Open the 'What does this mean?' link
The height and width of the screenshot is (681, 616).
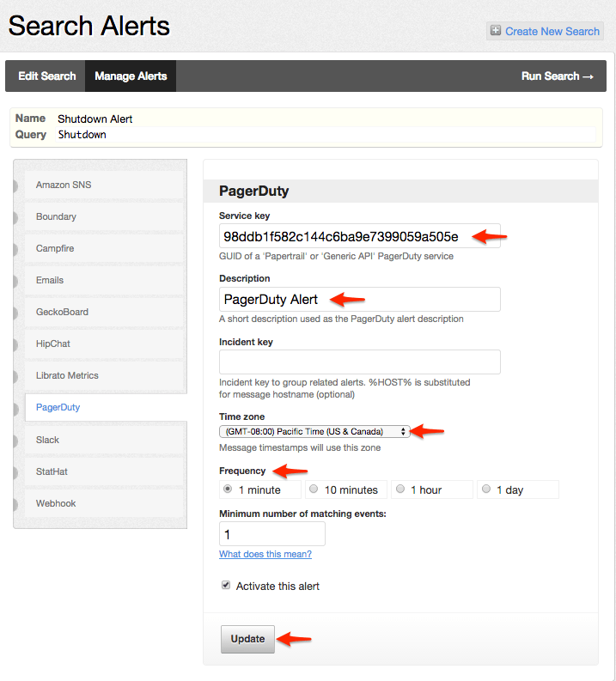(265, 554)
